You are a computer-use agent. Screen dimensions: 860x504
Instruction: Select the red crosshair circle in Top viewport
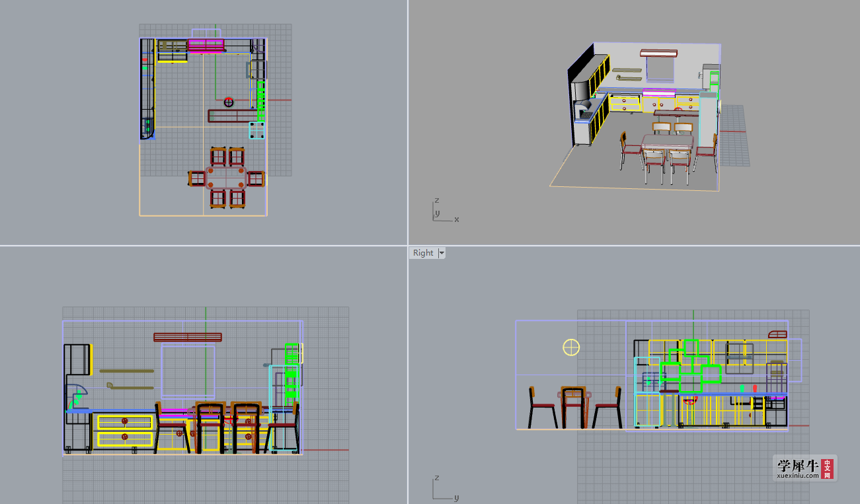coord(229,102)
